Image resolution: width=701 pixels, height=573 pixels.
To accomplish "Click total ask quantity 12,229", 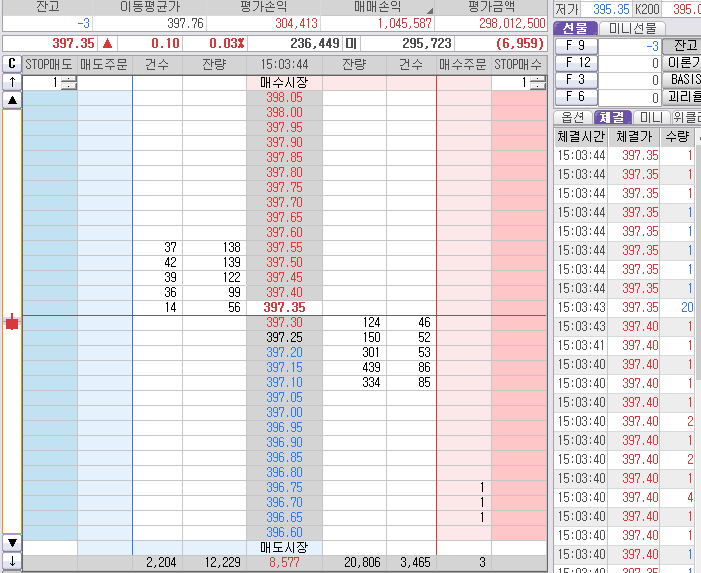I will pyautogui.click(x=215, y=562).
